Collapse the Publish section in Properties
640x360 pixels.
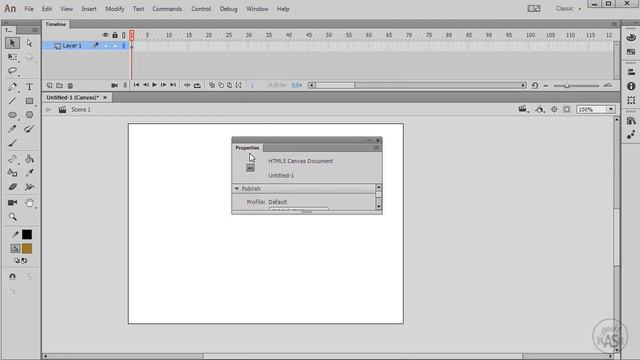(237, 189)
